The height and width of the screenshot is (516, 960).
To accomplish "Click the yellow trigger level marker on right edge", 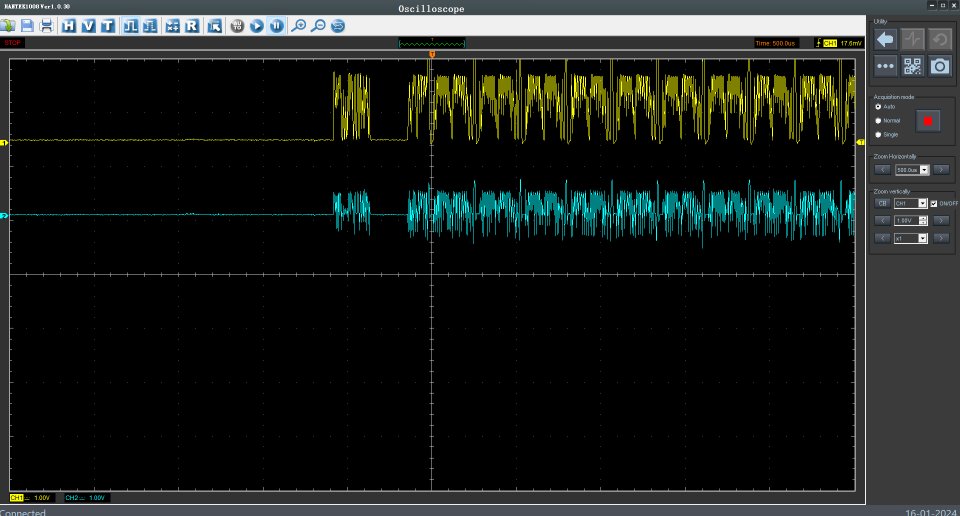I will coord(860,142).
